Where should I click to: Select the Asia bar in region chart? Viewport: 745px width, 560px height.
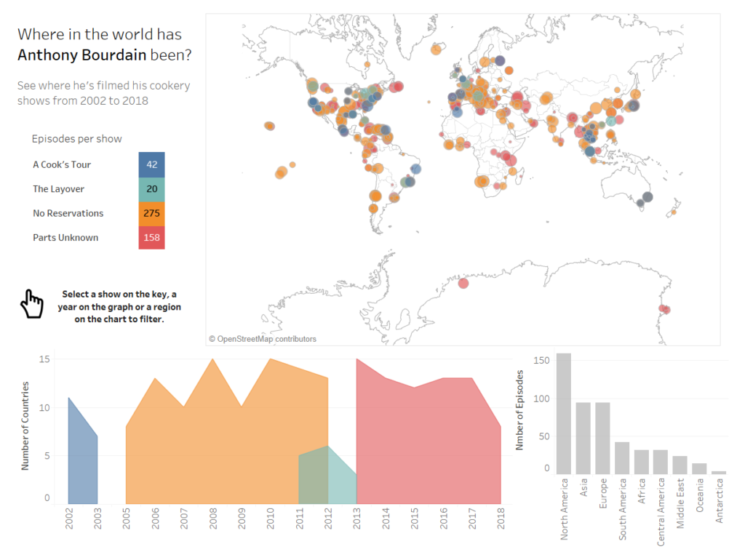pos(583,438)
